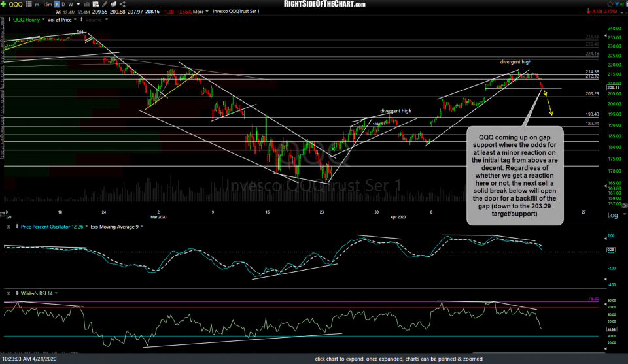
Task: Click the timestamp 10:23:03 AM 4/21/2020
Action: click(29, 359)
